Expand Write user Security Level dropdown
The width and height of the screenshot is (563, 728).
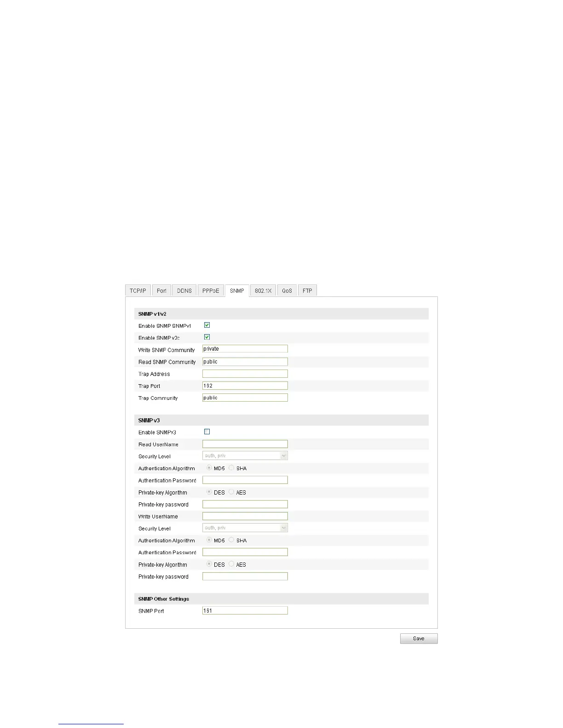tap(245, 528)
